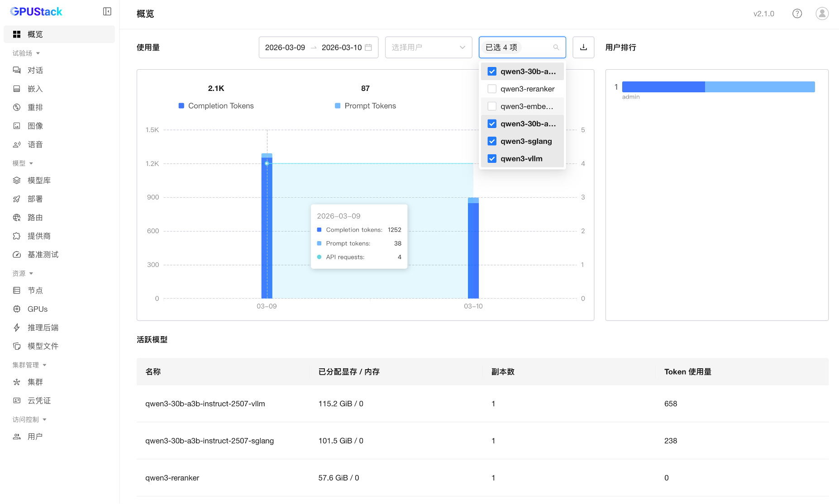
Task: Open the 基准测试 menu item
Action: pyautogui.click(x=43, y=255)
